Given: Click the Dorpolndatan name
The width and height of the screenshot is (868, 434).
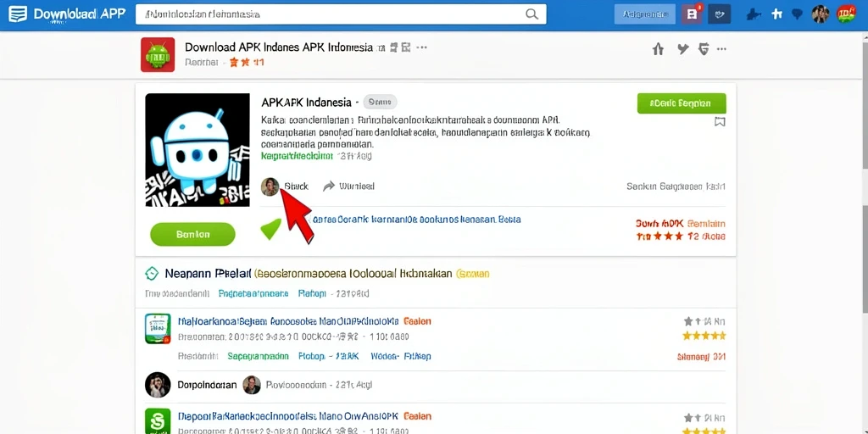Looking at the screenshot, I should coord(207,385).
